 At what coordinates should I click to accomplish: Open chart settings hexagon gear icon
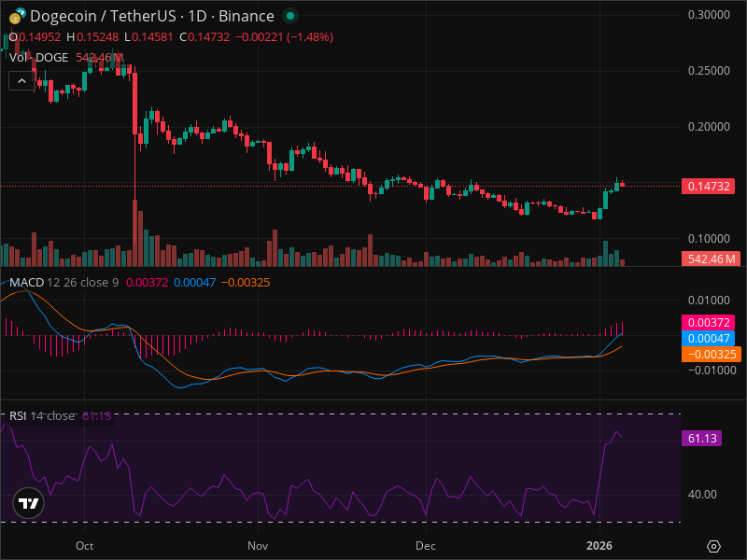point(713,546)
